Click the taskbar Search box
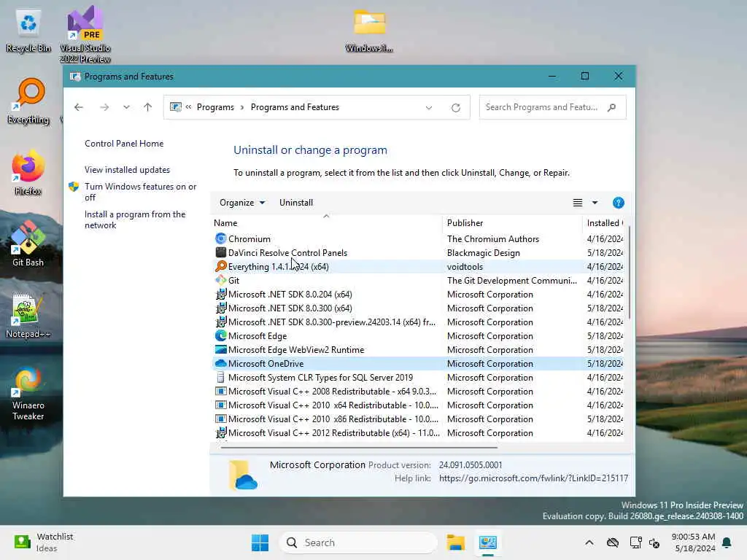747x560 pixels. pyautogui.click(x=358, y=542)
